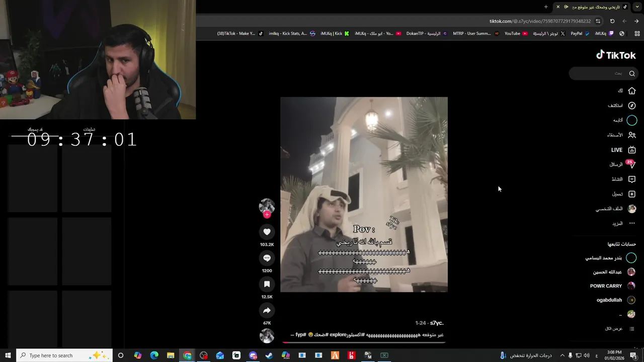Go forward in browser navigation
The width and height of the screenshot is (644, 362).
coord(624,21)
